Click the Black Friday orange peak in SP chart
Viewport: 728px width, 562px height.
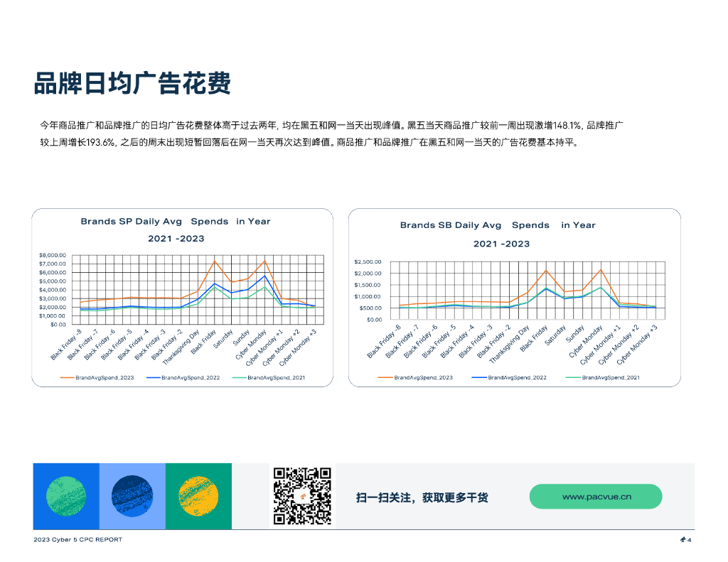pyautogui.click(x=215, y=261)
